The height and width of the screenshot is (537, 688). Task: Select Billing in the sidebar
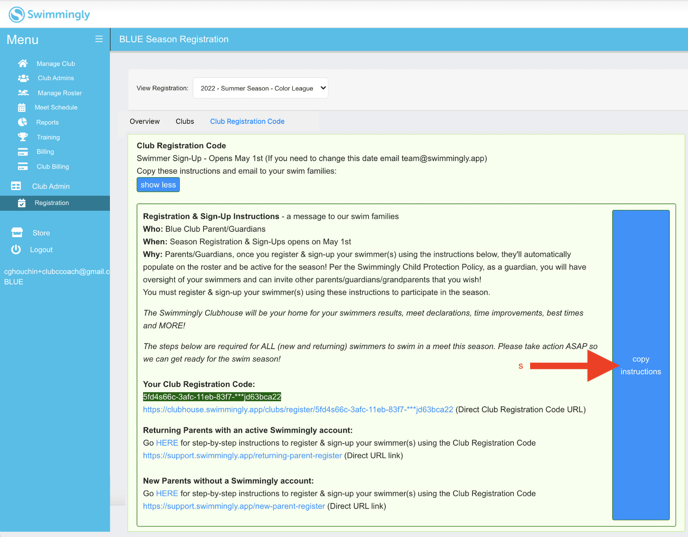45,152
